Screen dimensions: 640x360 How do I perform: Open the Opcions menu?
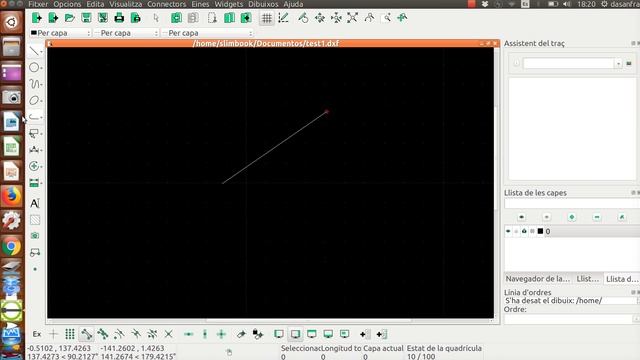[x=67, y=4]
